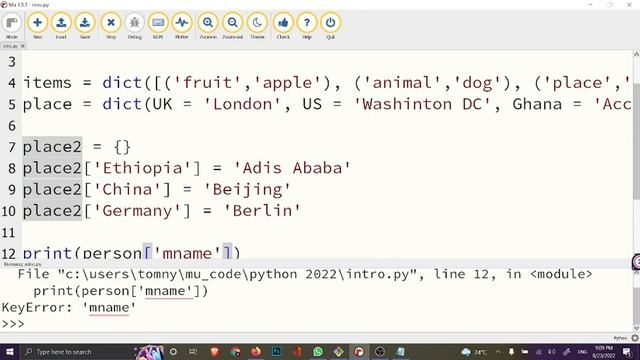
Task: Click 'mname' key on line 12
Action: [x=187, y=253]
